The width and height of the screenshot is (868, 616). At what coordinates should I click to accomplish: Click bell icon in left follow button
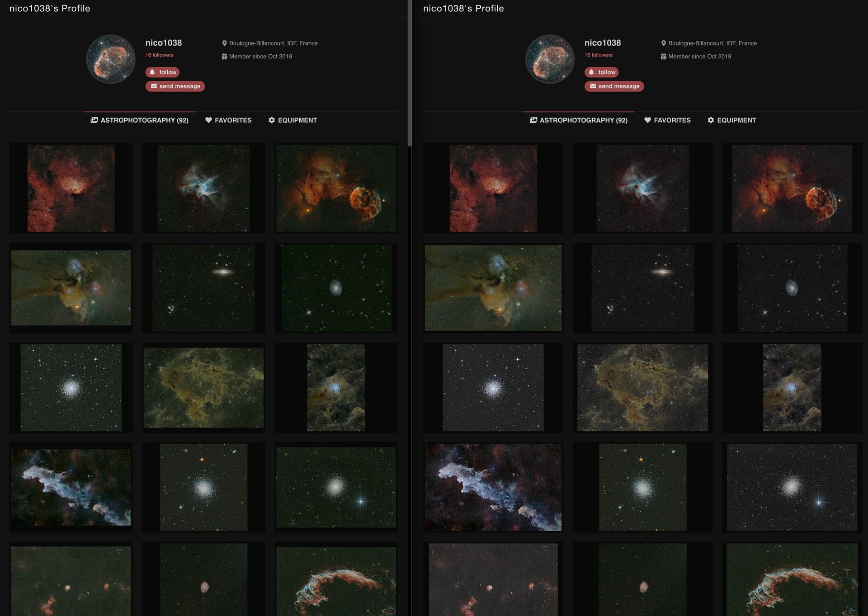tap(152, 72)
